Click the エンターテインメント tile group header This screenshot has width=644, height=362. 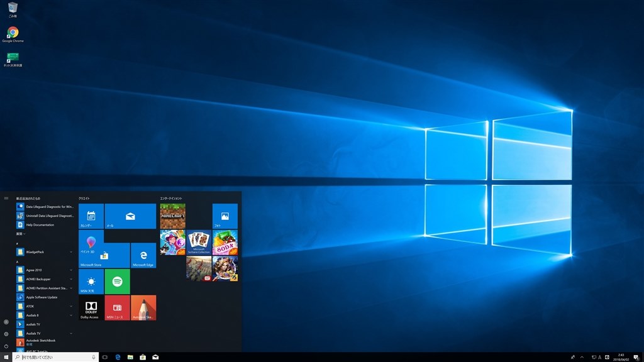[171, 198]
